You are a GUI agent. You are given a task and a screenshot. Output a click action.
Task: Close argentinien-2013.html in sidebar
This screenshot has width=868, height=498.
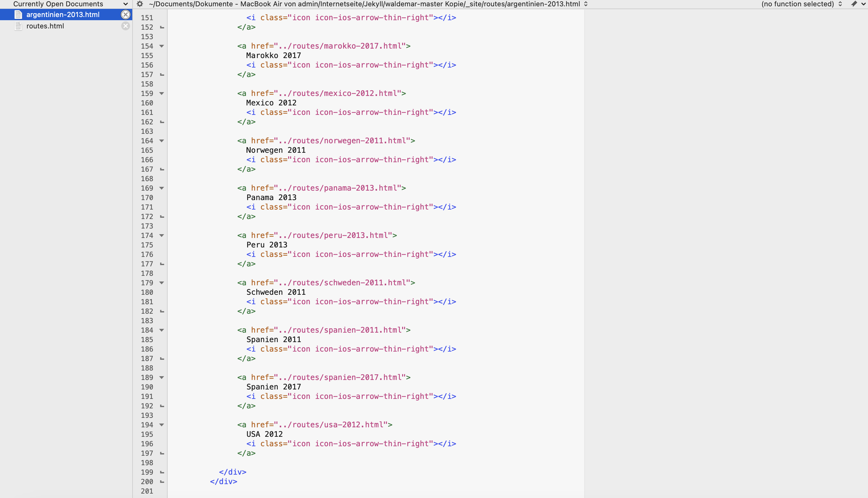(126, 15)
